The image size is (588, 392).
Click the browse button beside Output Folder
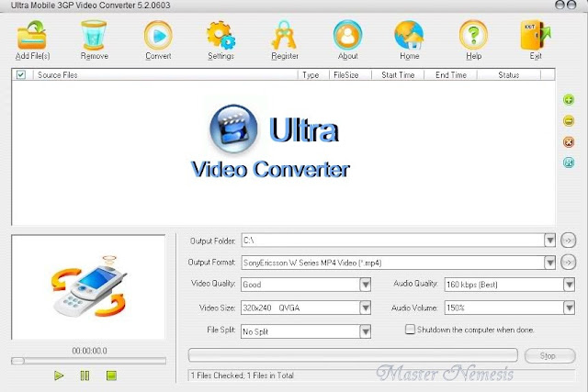568,241
